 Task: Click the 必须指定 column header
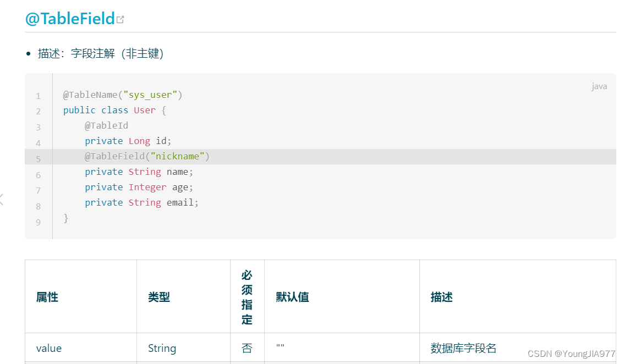[x=247, y=296]
